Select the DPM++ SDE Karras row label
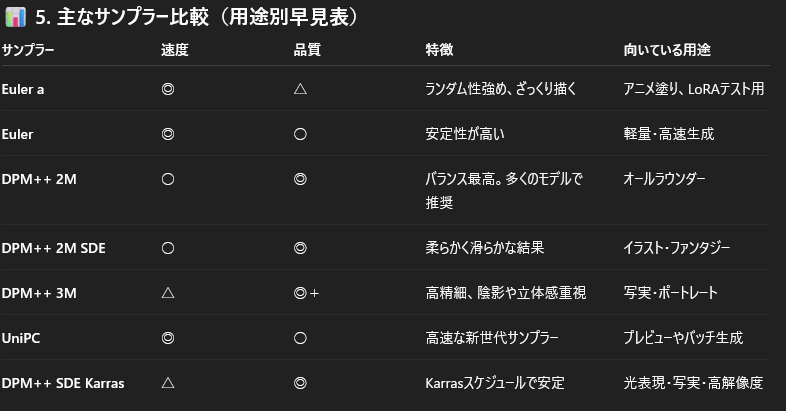The image size is (786, 411). pyautogui.click(x=63, y=382)
